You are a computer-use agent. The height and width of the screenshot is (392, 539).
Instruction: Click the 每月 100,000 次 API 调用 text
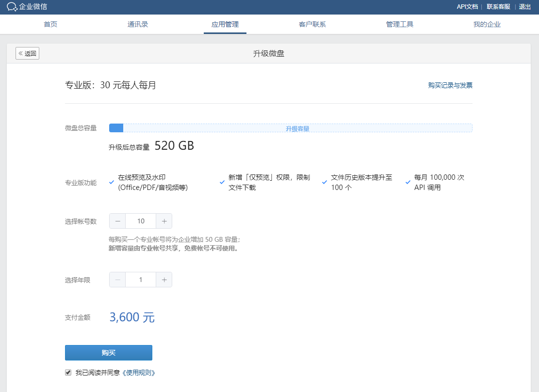440,182
